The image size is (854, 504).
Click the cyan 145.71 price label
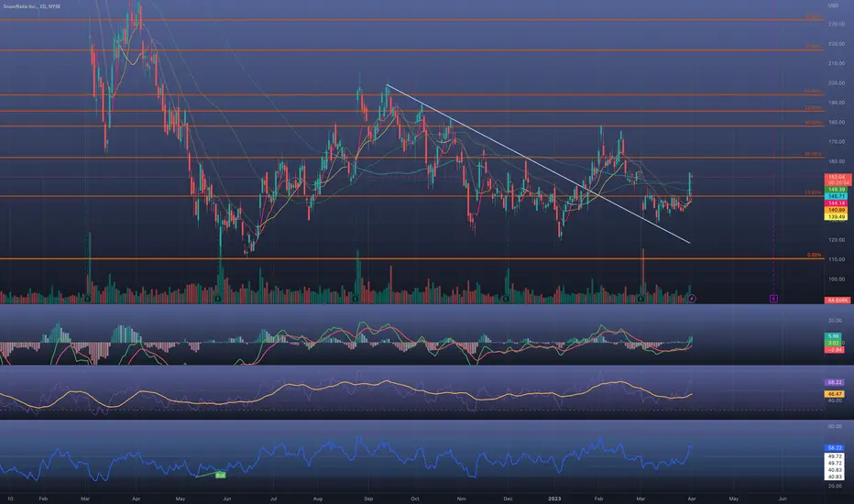click(x=837, y=196)
